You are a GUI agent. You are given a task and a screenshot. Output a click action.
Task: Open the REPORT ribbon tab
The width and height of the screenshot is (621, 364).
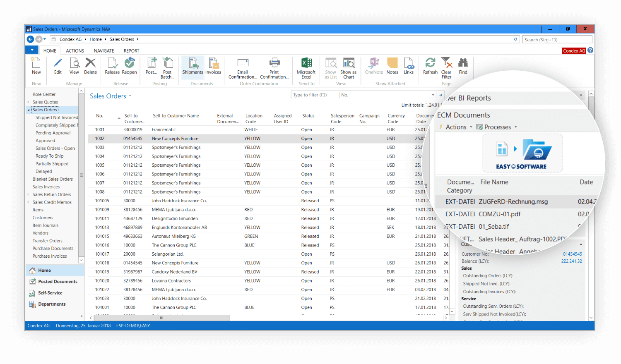(x=131, y=51)
